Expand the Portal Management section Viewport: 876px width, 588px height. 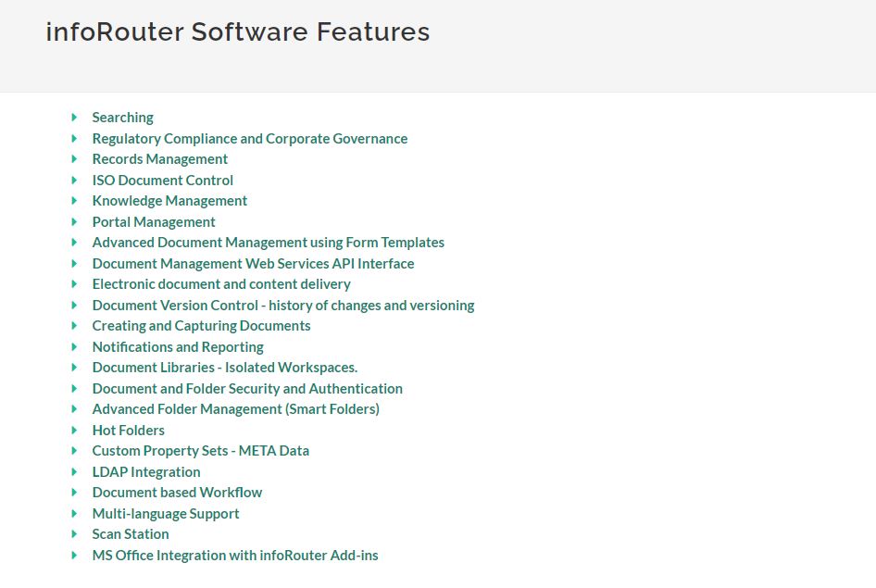pyautogui.click(x=75, y=221)
